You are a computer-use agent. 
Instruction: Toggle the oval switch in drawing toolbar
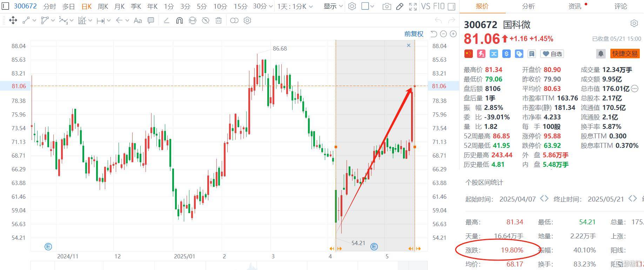pyautogui.click(x=234, y=20)
